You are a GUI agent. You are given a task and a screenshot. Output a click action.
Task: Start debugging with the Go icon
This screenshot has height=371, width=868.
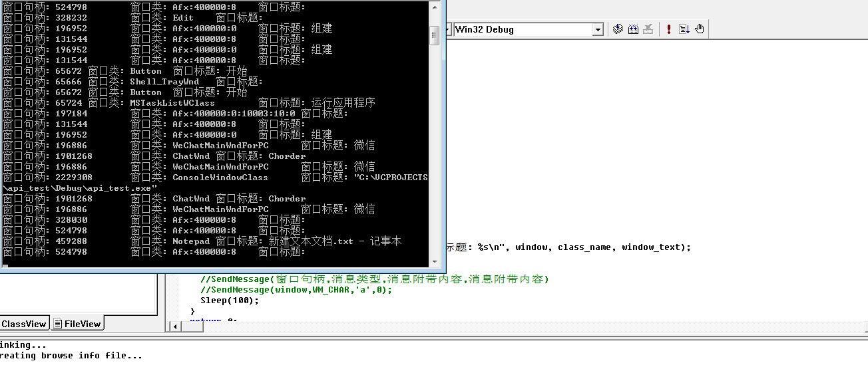[x=684, y=29]
